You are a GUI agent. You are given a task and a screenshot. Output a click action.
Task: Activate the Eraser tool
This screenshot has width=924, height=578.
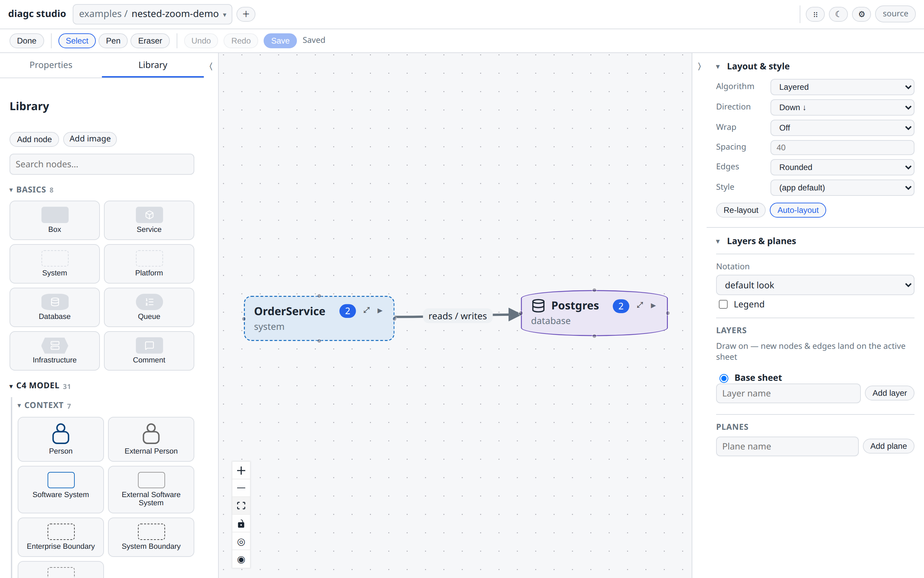click(x=150, y=40)
